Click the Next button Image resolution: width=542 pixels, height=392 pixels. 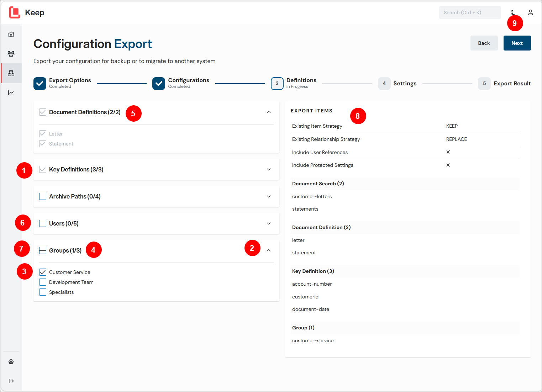(517, 43)
